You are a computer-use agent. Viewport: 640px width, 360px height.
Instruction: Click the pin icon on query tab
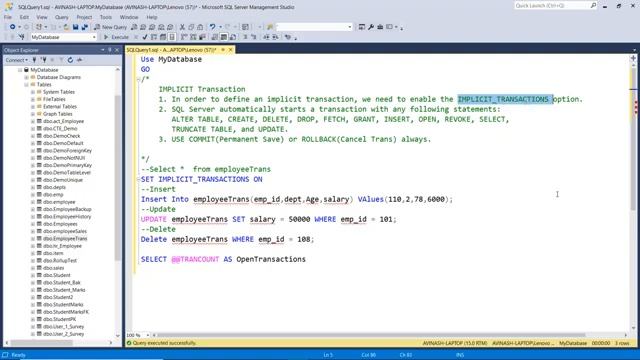pyautogui.click(x=223, y=50)
